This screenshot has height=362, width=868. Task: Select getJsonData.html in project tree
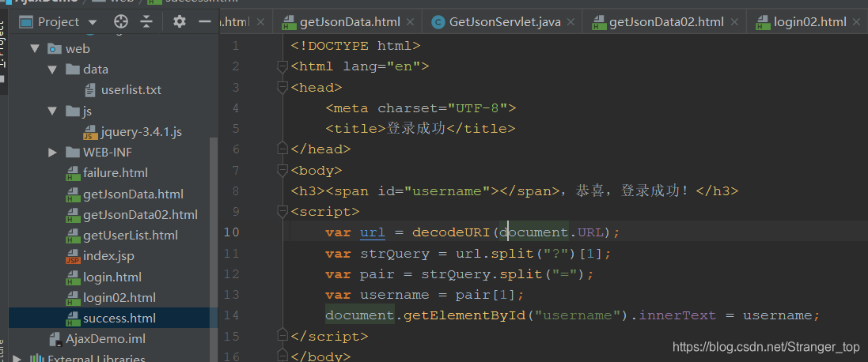(133, 194)
